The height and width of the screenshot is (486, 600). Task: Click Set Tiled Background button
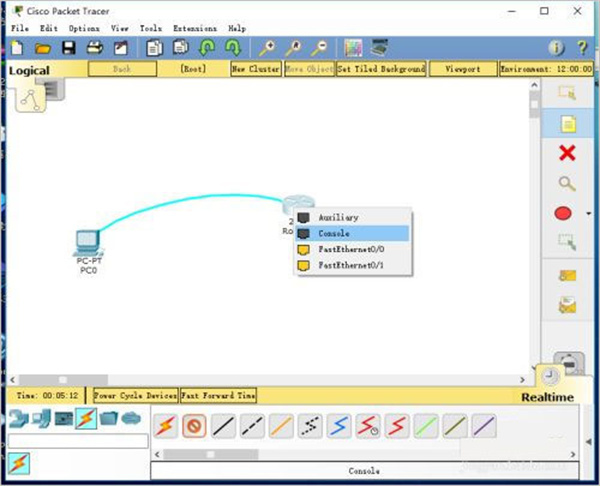tap(380, 70)
